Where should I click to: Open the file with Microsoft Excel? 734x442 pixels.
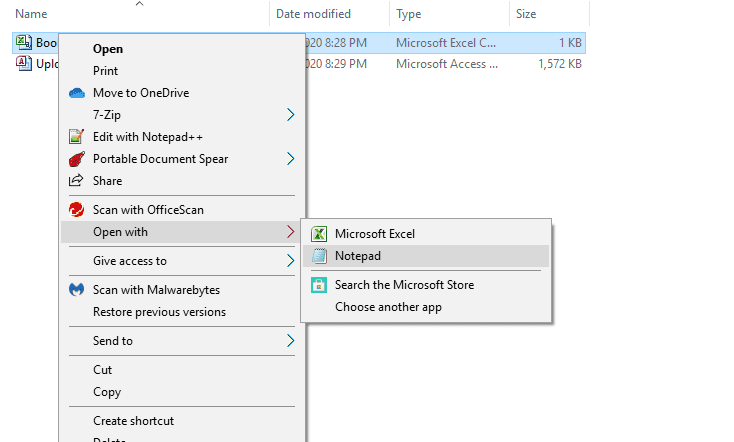click(x=426, y=234)
